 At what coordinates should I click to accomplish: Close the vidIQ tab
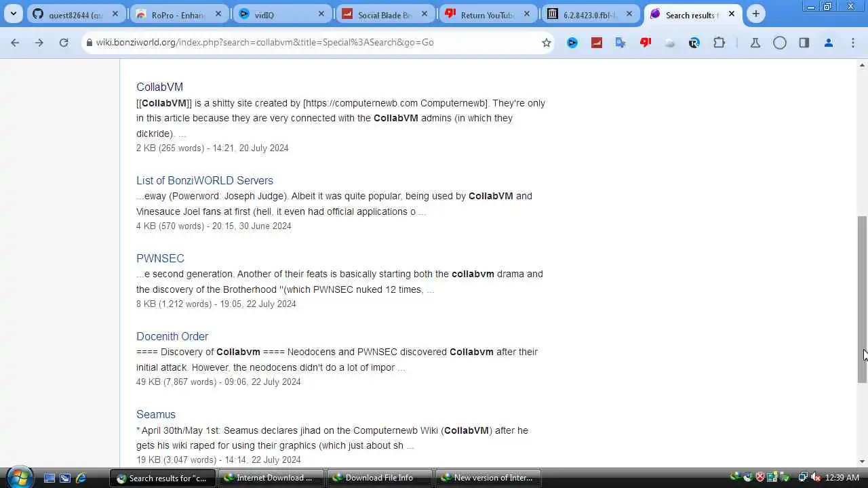[321, 14]
